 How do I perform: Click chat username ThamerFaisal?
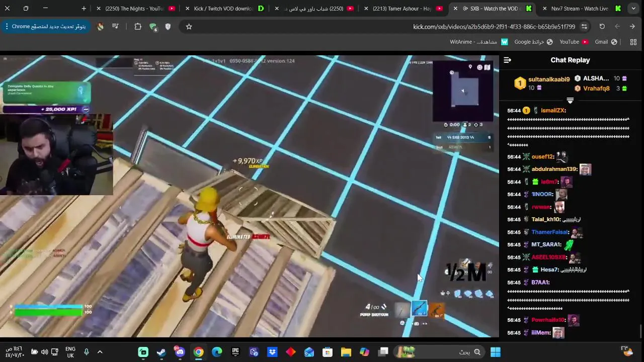(x=550, y=232)
